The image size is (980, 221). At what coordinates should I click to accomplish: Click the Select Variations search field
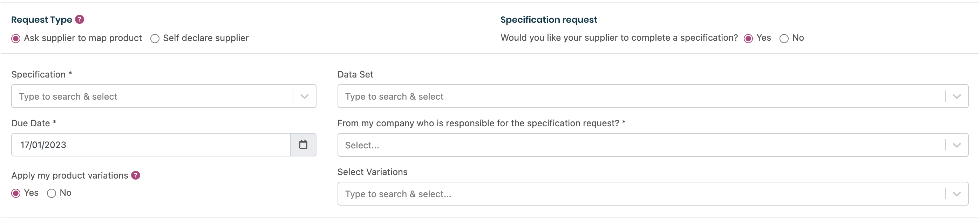pos(639,194)
